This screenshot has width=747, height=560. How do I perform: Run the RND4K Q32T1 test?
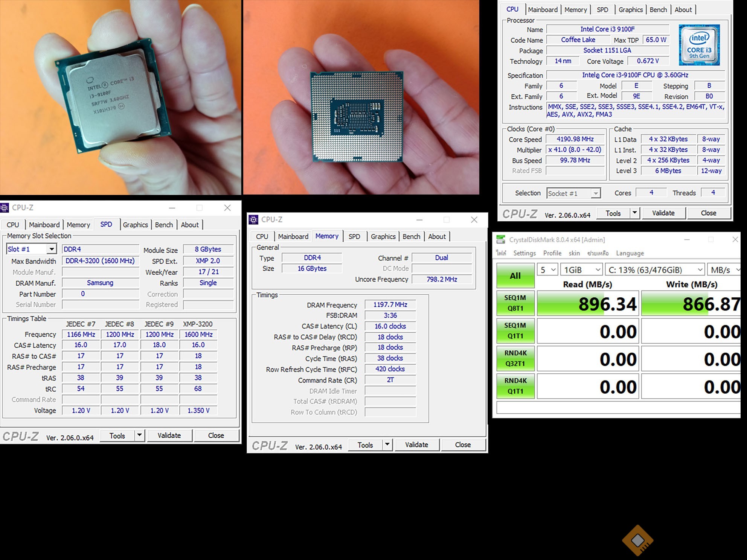pos(515,358)
